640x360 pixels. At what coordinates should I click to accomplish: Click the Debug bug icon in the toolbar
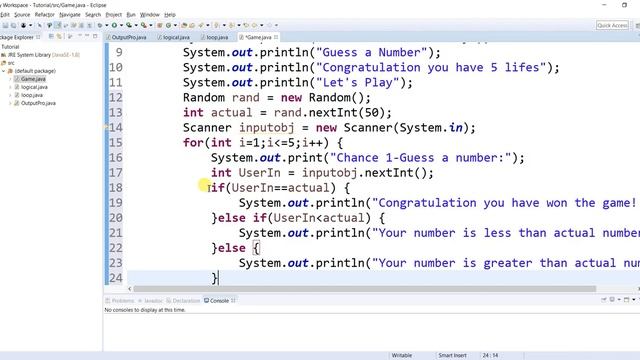(x=100, y=25)
